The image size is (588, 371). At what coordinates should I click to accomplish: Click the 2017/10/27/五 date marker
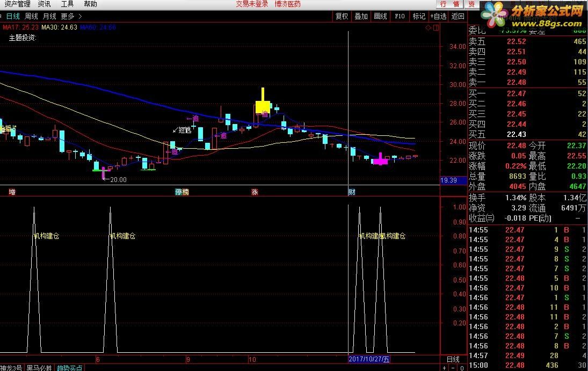tap(369, 359)
